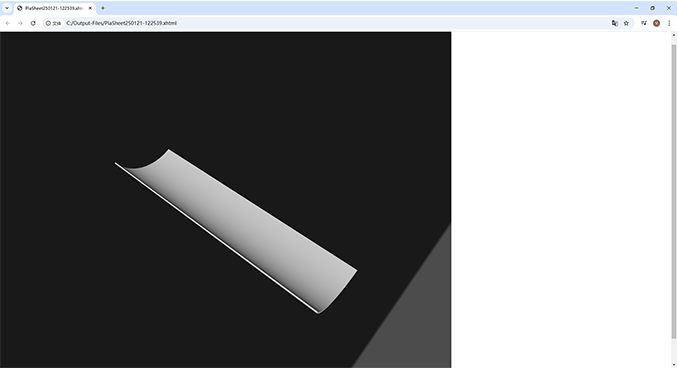View file site information icon

(54, 23)
